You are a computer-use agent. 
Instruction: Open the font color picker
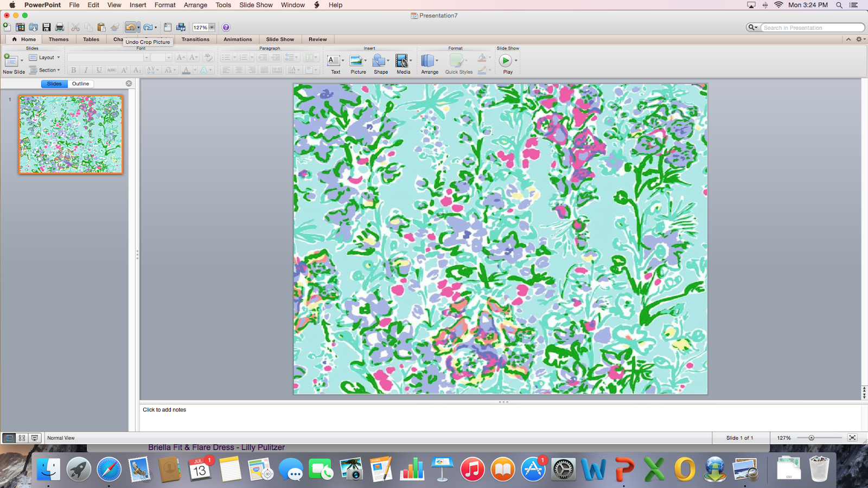(186, 70)
